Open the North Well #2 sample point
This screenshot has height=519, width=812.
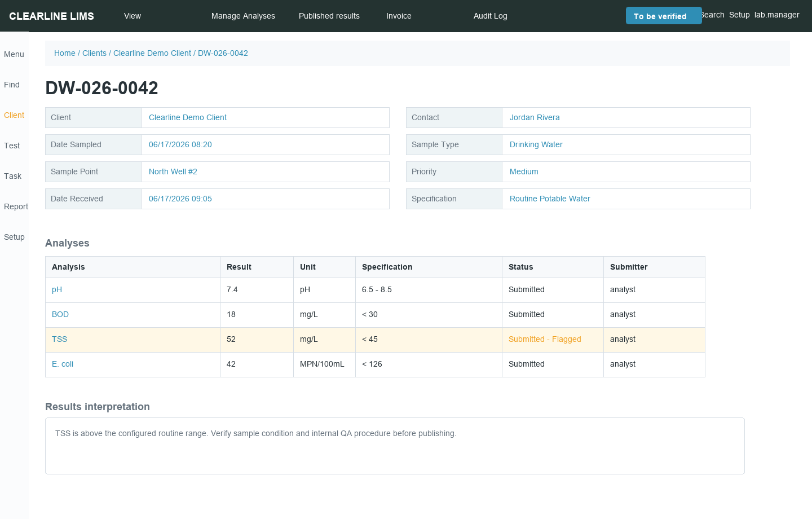pos(173,171)
